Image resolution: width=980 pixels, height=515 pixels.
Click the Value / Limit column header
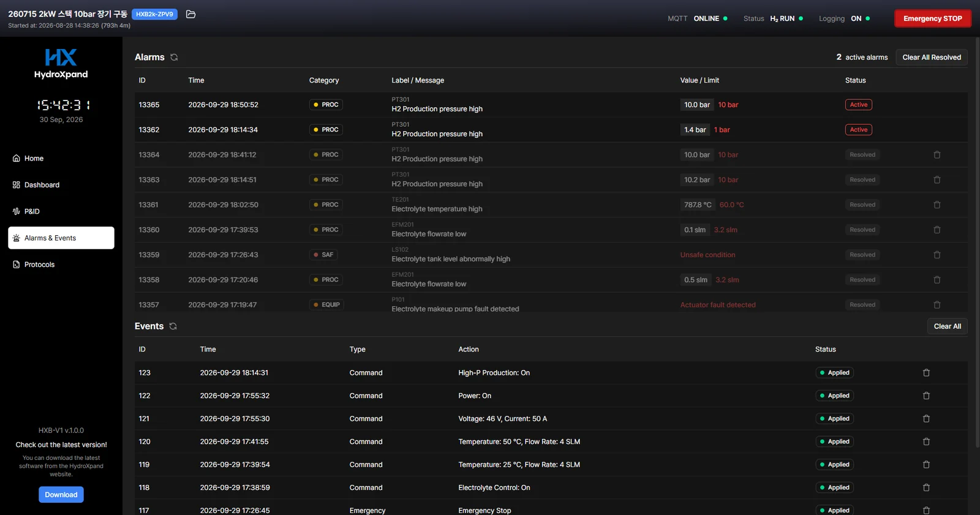699,80
